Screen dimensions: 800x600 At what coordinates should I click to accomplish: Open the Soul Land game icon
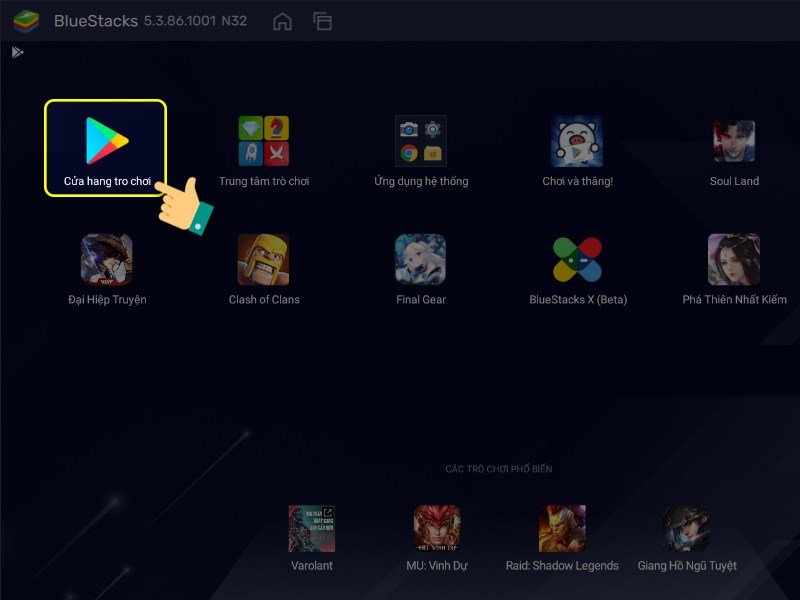(733, 142)
